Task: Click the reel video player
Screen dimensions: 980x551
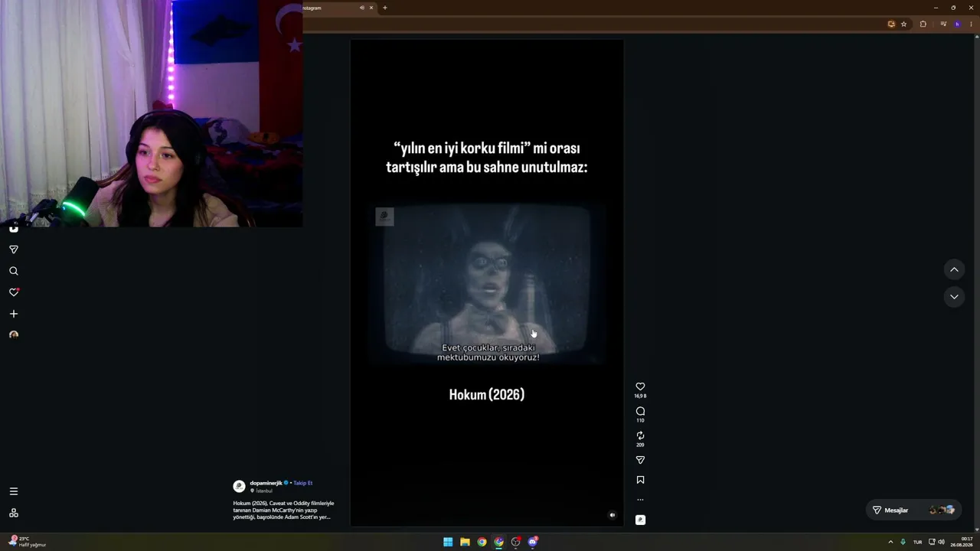Action: 487,283
